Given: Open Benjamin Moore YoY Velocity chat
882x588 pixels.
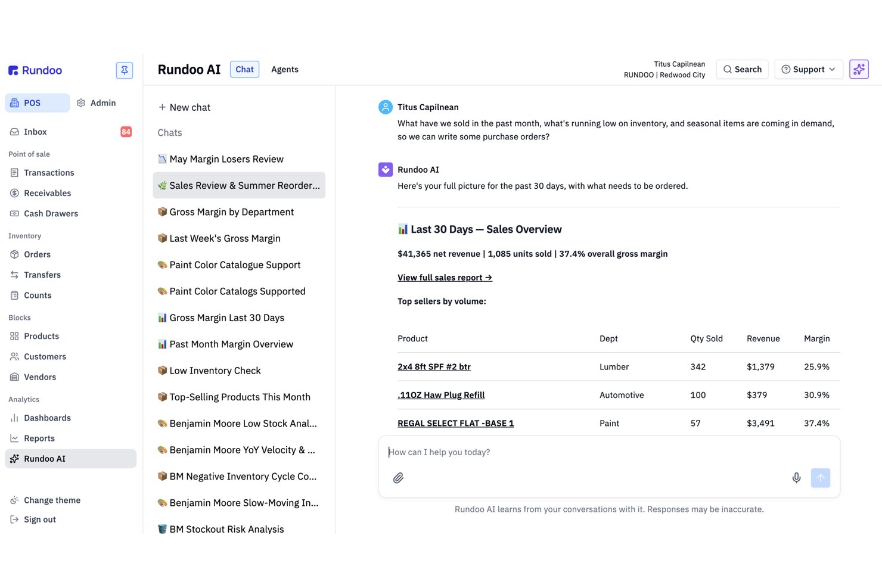Looking at the screenshot, I should point(239,450).
